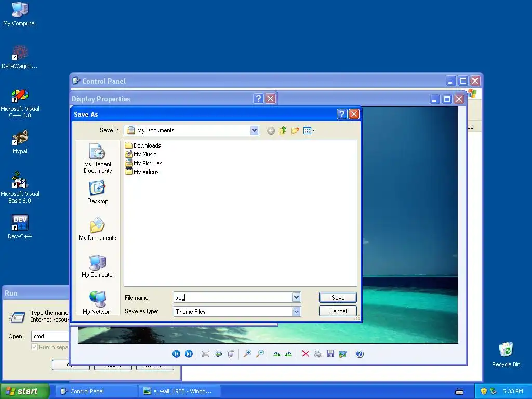The width and height of the screenshot is (532, 399).
Task: Open the Views menu in the Save As toolbar
Action: click(309, 130)
